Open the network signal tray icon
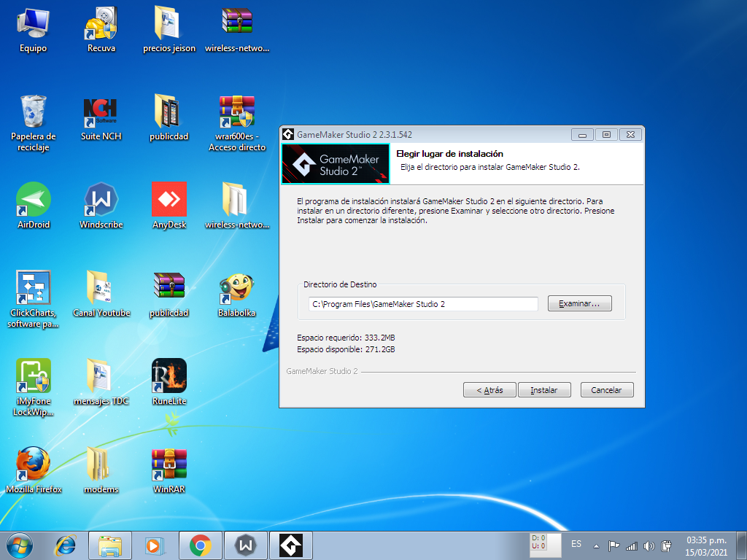This screenshot has height=560, width=747. (631, 545)
